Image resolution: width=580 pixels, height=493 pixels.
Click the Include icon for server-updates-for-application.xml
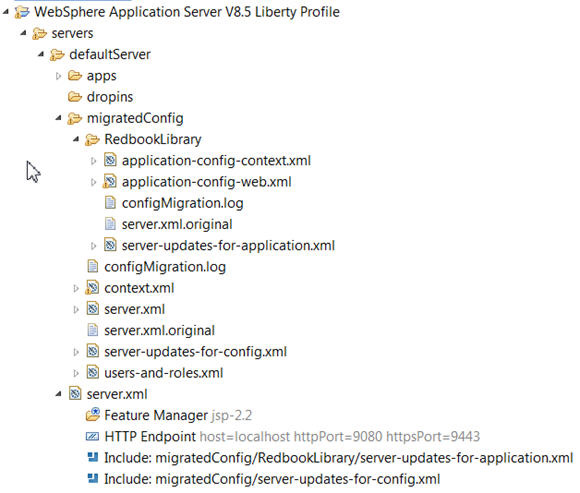tap(92, 457)
